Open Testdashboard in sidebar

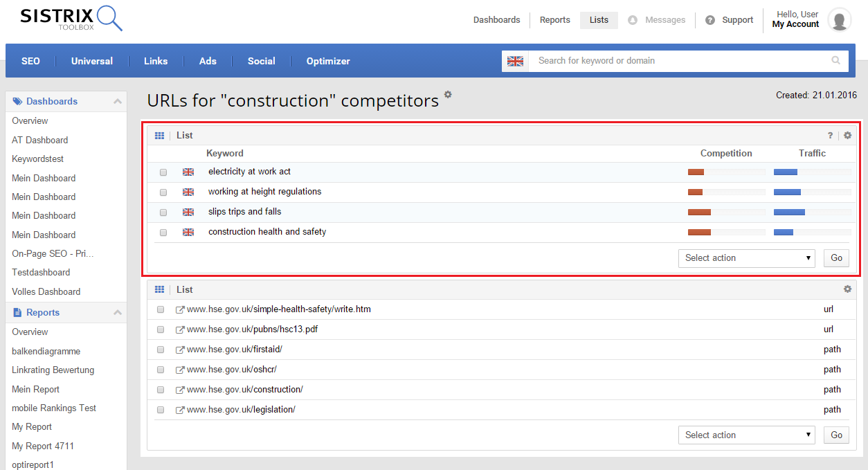pyautogui.click(x=41, y=273)
